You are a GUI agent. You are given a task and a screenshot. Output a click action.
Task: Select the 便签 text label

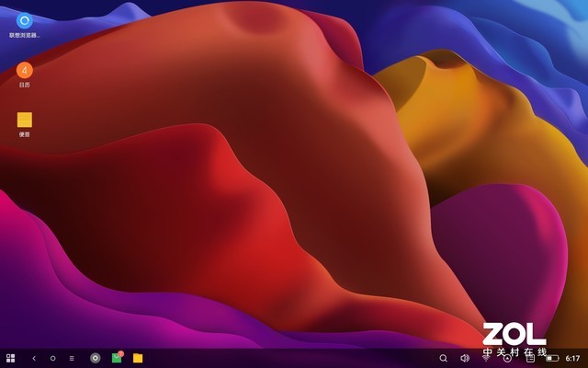(25, 134)
